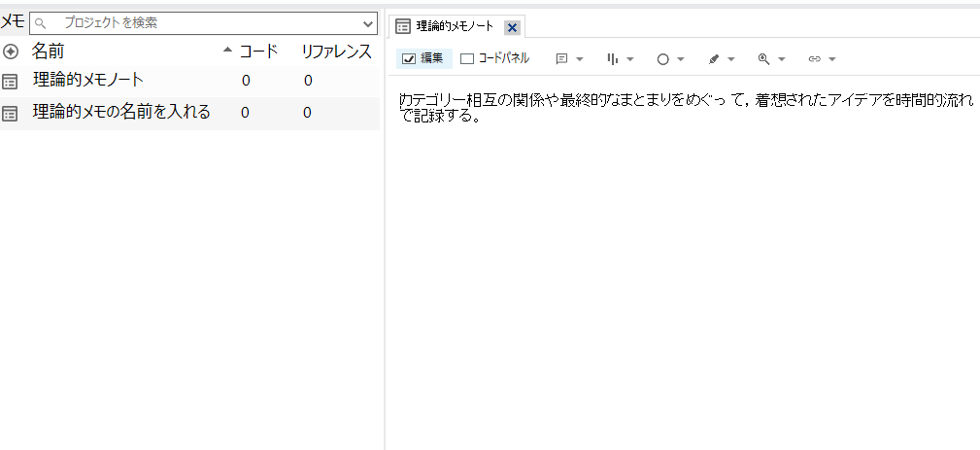Click the sort arrow next to 名前 column

[227, 50]
